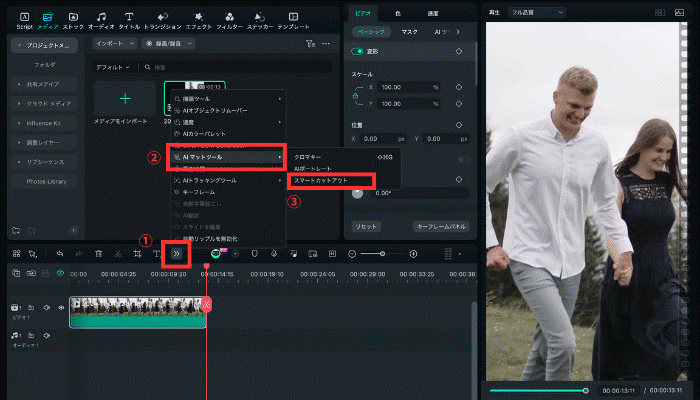Screen dimensions: 700x400
Task: Adjust the timeline zoom slider
Action: point(383,254)
